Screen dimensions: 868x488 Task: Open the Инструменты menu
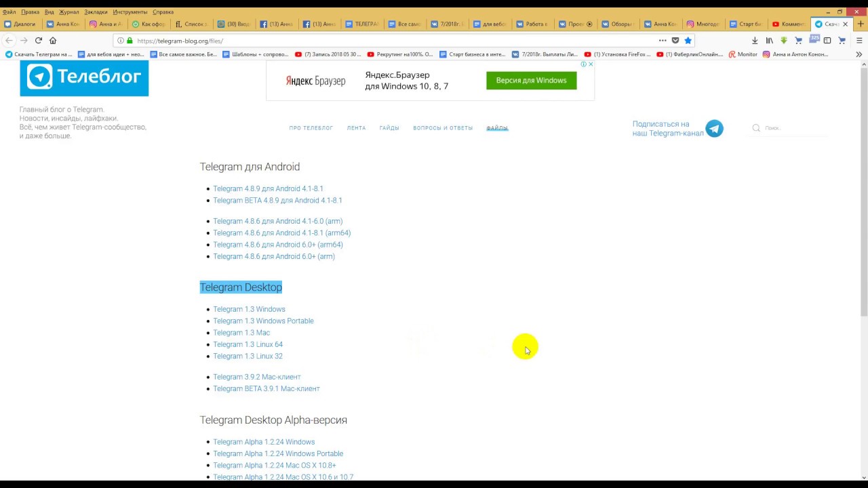130,12
